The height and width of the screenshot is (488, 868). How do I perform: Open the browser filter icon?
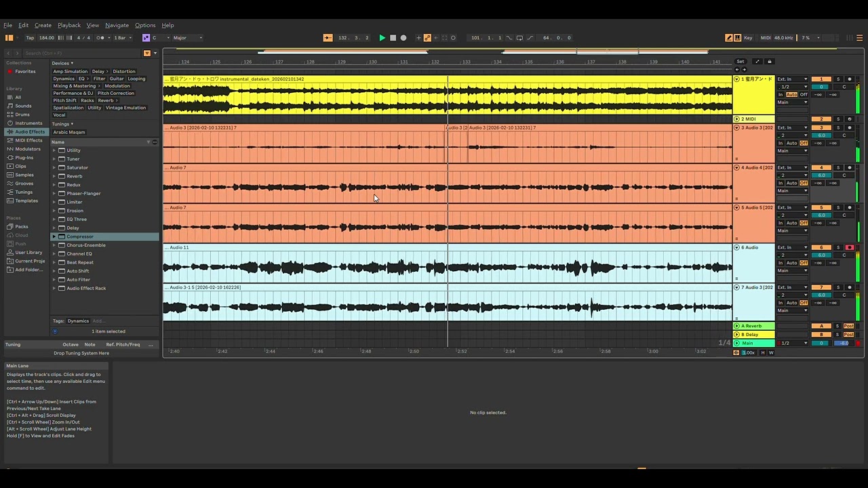tap(146, 53)
